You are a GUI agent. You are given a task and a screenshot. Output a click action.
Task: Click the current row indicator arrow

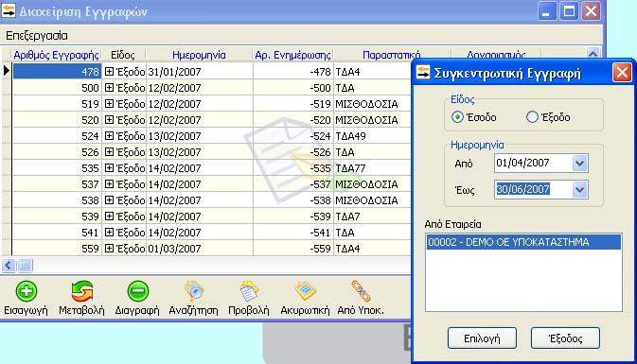pos(6,71)
